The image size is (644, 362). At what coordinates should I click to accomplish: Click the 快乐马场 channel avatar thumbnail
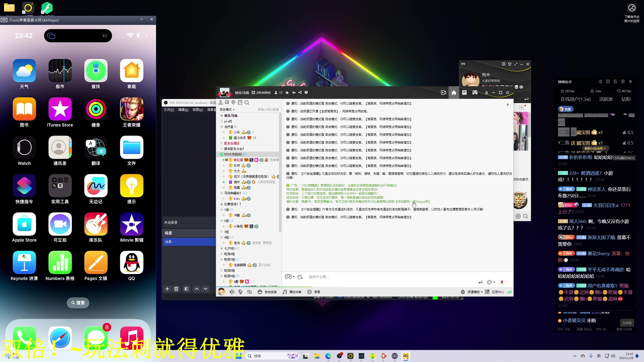point(224,93)
